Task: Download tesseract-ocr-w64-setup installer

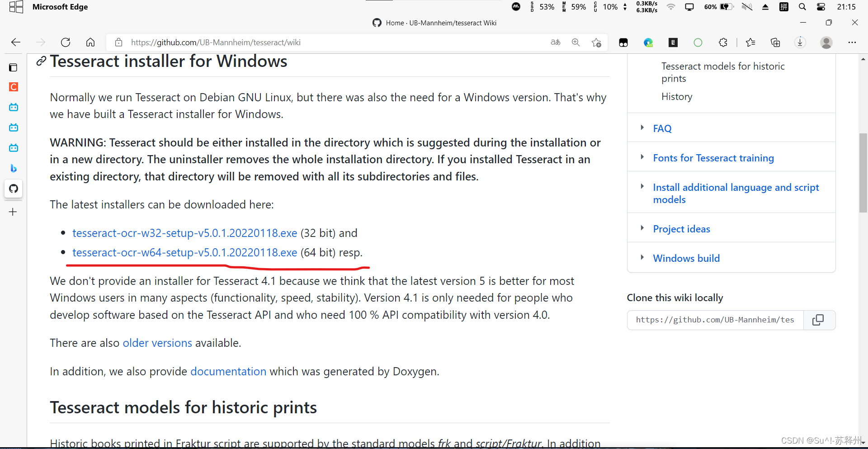Action: [x=184, y=252]
